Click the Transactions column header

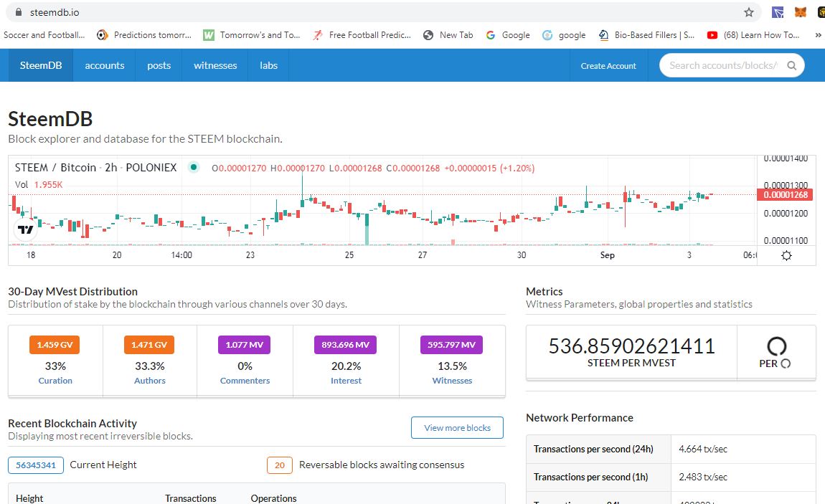[x=190, y=498]
